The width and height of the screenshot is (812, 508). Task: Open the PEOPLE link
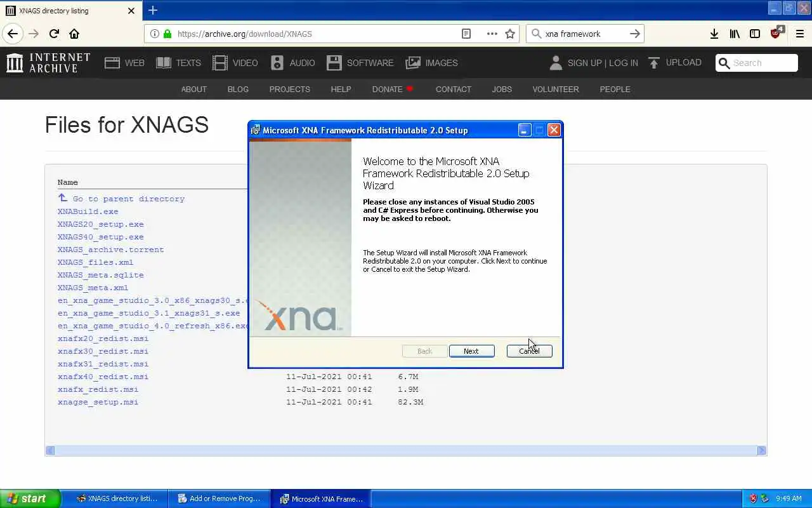pyautogui.click(x=615, y=89)
